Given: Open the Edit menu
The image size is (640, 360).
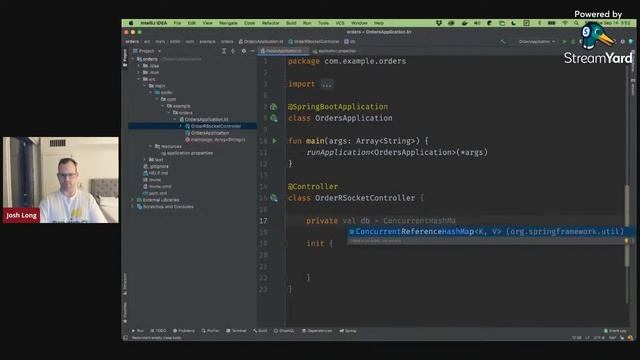Looking at the screenshot, I should click(x=192, y=23).
